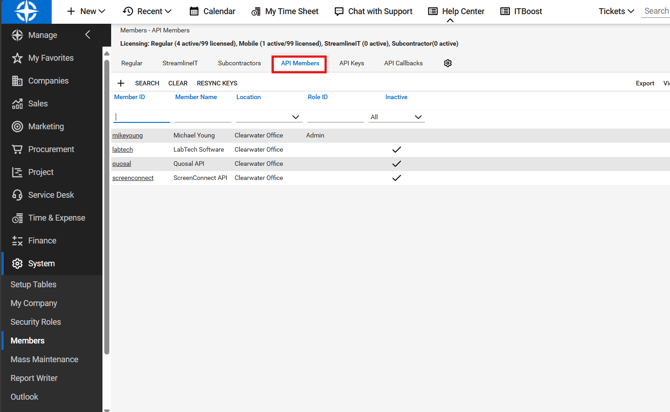Open the Tickets dropdown in top bar
The height and width of the screenshot is (412, 670).
point(616,12)
